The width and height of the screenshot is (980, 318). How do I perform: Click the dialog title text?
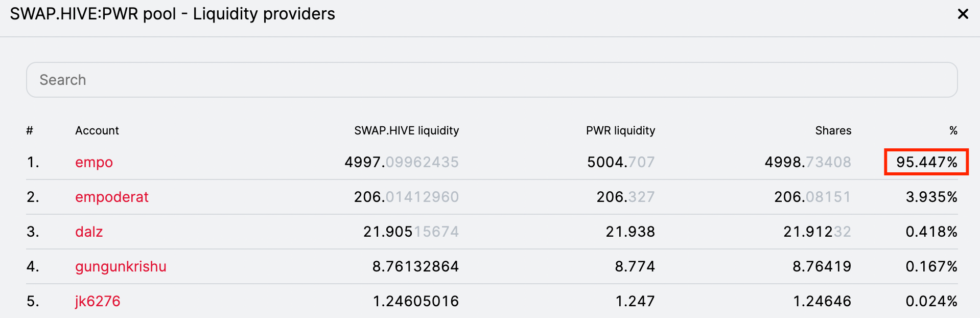pyautogui.click(x=172, y=14)
